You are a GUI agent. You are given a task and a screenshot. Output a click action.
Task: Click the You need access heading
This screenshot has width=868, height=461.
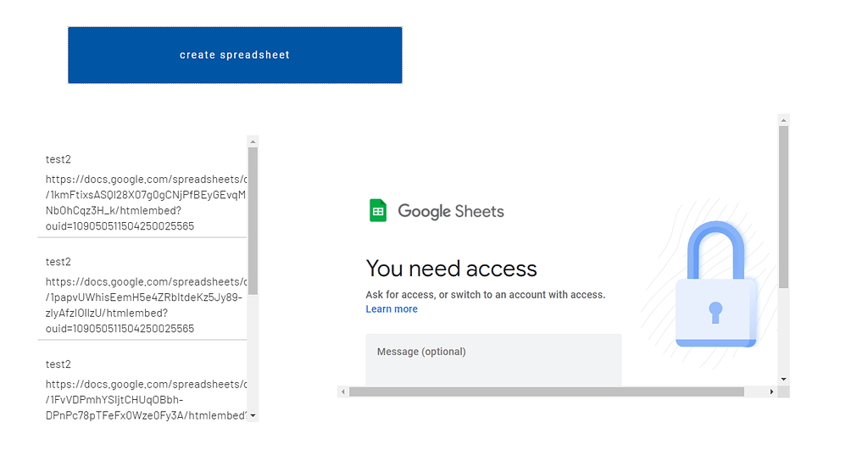click(451, 269)
